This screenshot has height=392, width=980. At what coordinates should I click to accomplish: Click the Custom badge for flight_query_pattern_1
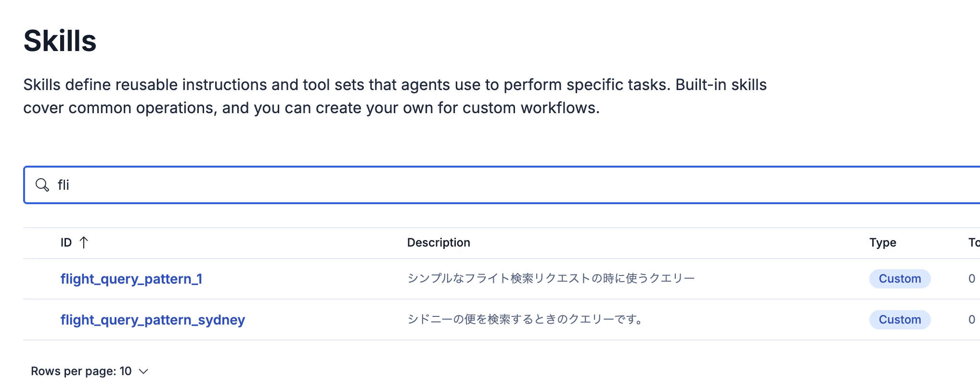tap(900, 279)
